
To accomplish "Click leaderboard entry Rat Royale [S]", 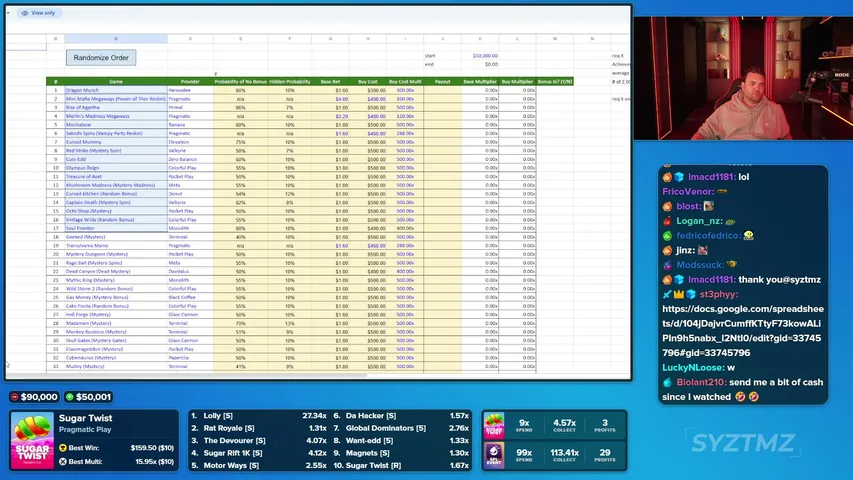I will 229,428.
